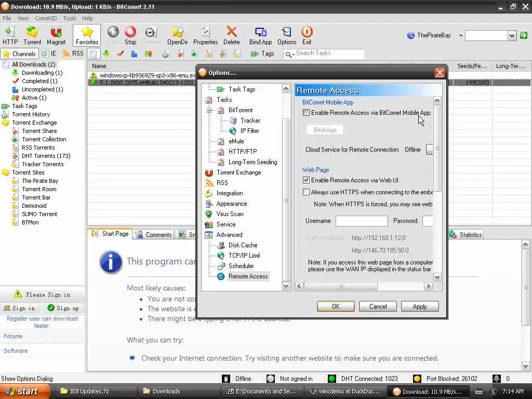Open The Pirate Bay sidebar entry
Viewport: 532px width, 399px height.
pos(40,181)
